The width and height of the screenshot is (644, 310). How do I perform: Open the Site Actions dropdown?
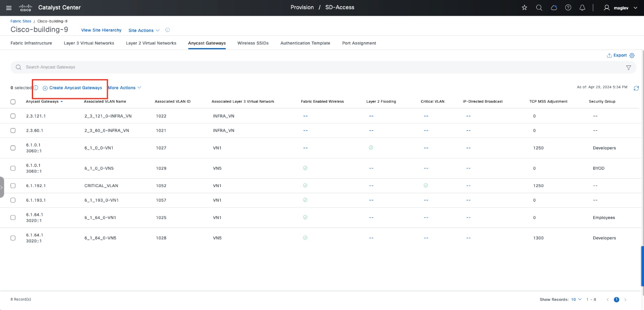(x=144, y=30)
